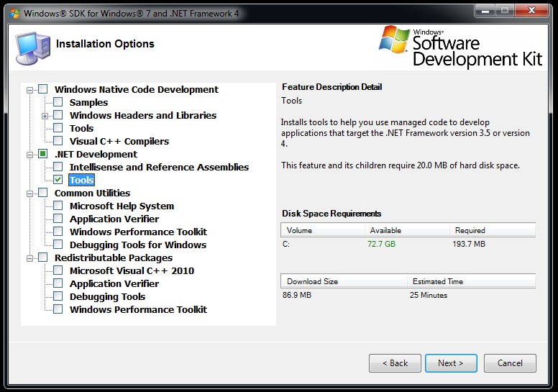The image size is (558, 392).
Task: Select Debugging Tools for Windows label
Action: tap(138, 245)
